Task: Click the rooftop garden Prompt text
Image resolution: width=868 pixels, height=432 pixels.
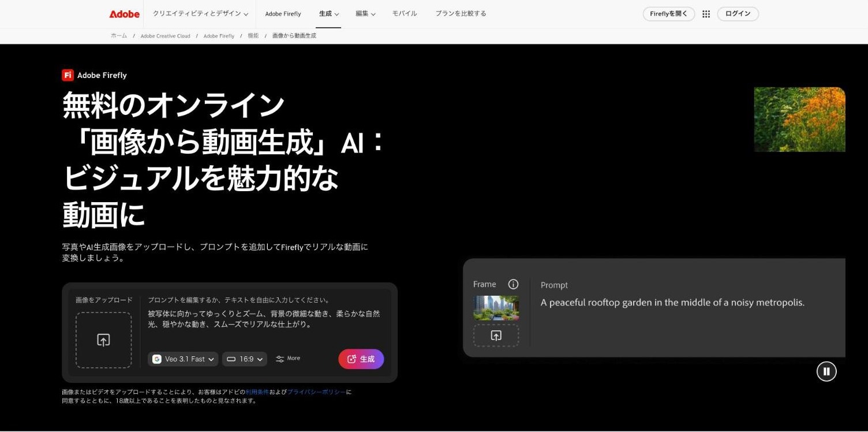Action: pyautogui.click(x=672, y=303)
